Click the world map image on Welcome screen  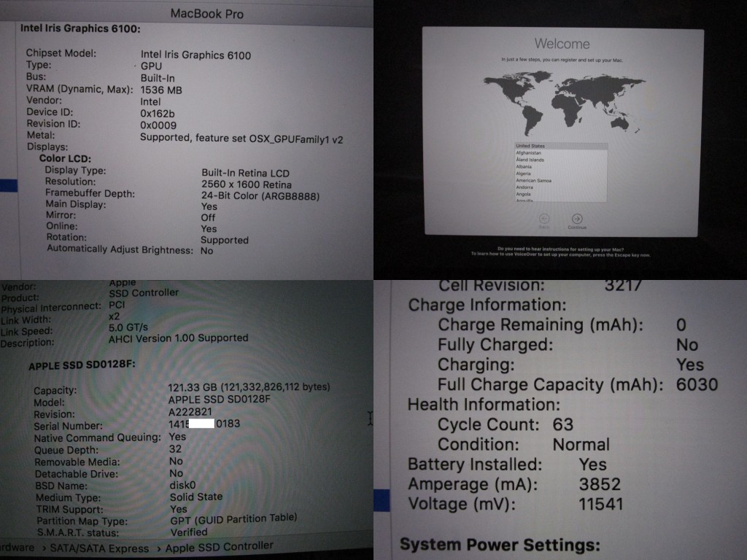564,102
